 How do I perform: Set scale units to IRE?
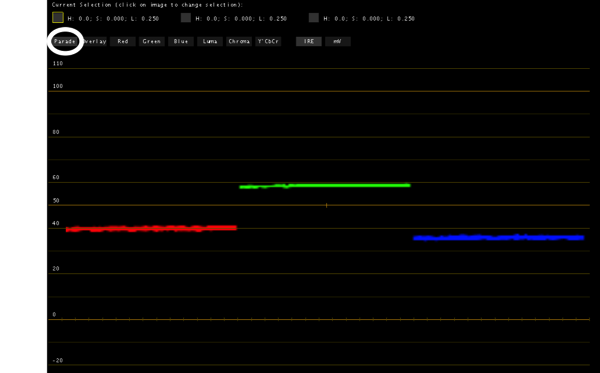pyautogui.click(x=309, y=41)
